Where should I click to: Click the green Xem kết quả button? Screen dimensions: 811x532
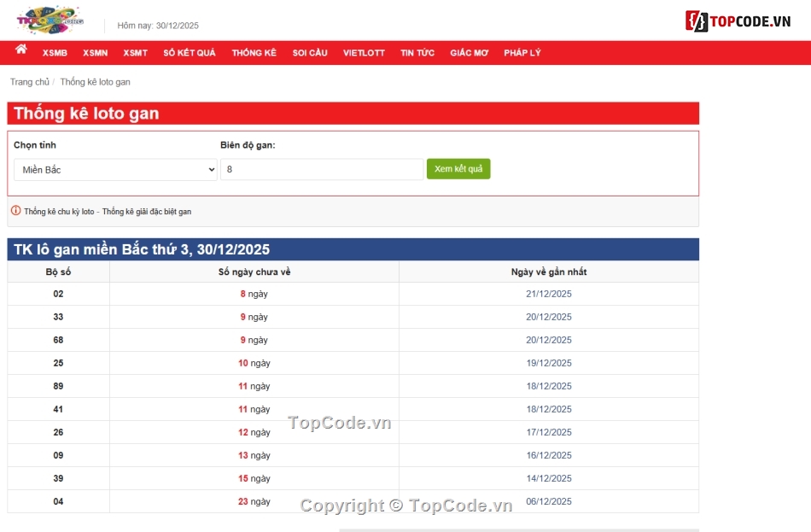(458, 169)
